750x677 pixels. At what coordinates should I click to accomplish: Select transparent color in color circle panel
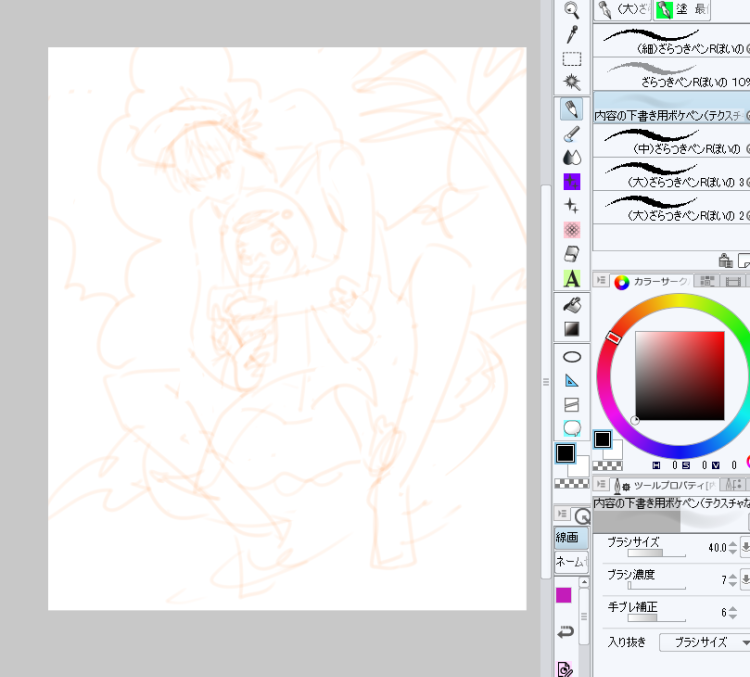click(x=607, y=466)
